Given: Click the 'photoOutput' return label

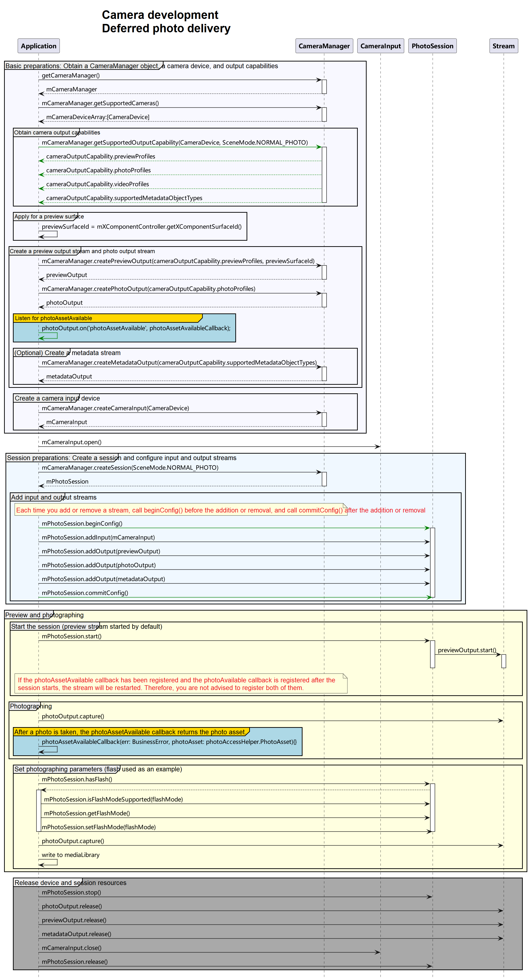Looking at the screenshot, I should (64, 302).
